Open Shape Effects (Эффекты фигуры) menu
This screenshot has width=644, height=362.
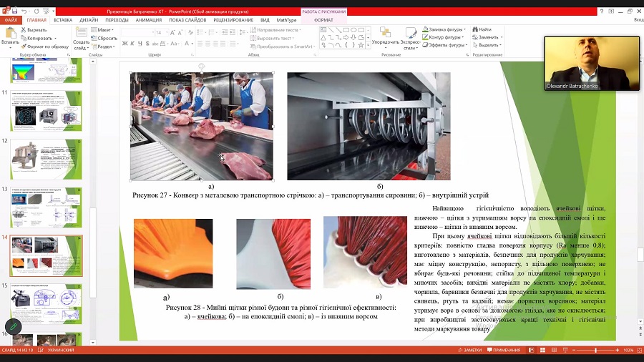445,45
